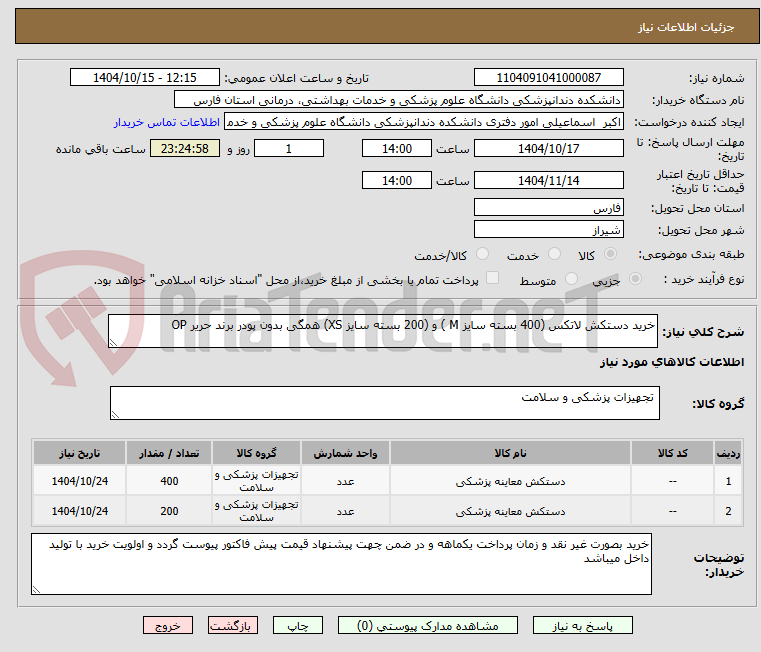Click the need number field 1104091041000087
This screenshot has height=652, width=761.
pyautogui.click(x=548, y=78)
